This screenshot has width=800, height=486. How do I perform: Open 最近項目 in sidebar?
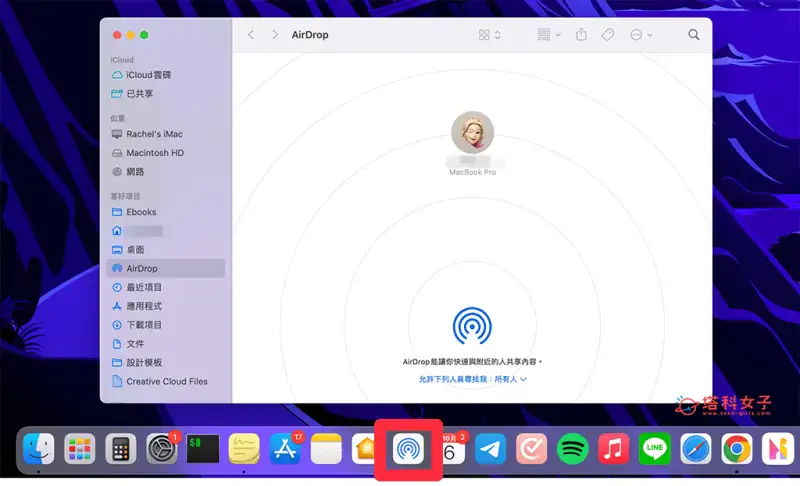166,288
